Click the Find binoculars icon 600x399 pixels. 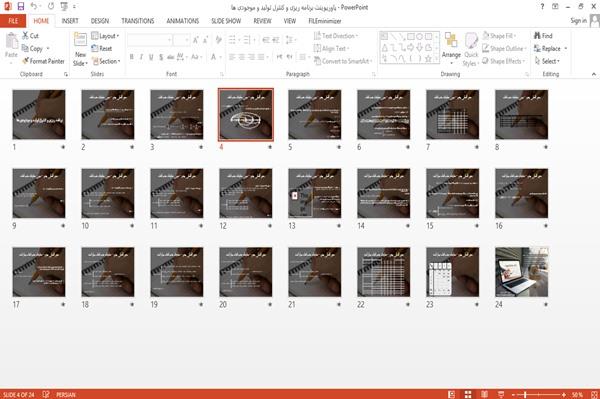pyautogui.click(x=537, y=36)
